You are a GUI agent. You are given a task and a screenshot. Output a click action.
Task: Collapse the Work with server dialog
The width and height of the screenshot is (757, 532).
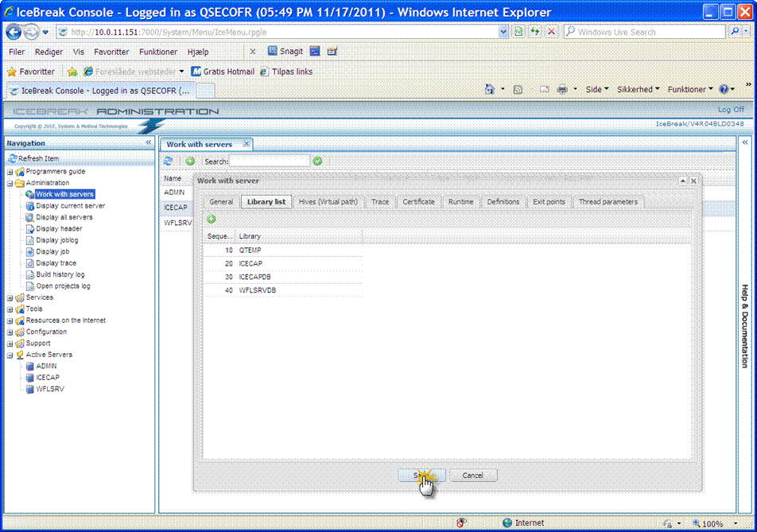[x=682, y=181]
